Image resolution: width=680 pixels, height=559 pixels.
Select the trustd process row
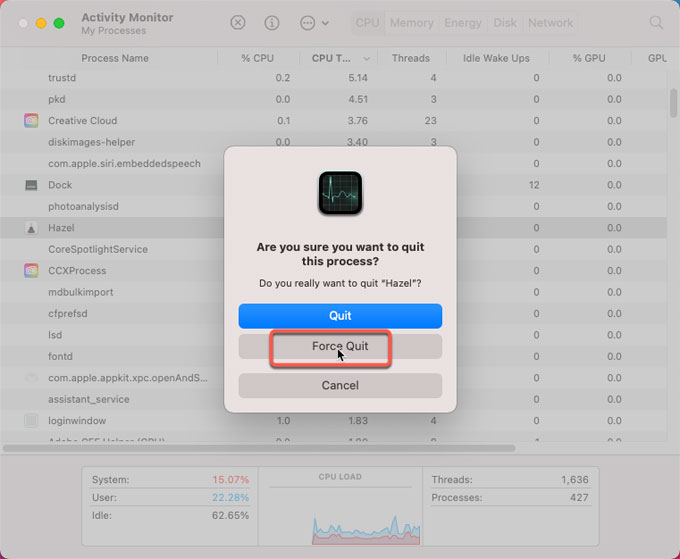tap(333, 78)
